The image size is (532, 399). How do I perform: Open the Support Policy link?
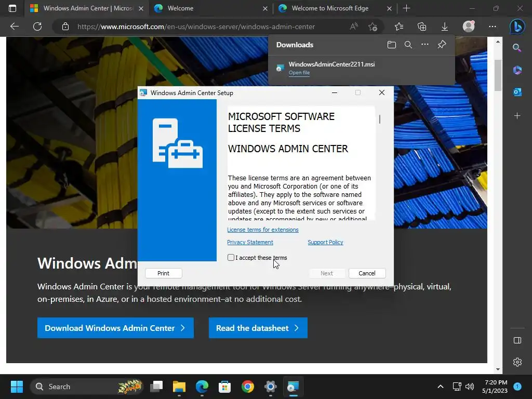pos(325,242)
